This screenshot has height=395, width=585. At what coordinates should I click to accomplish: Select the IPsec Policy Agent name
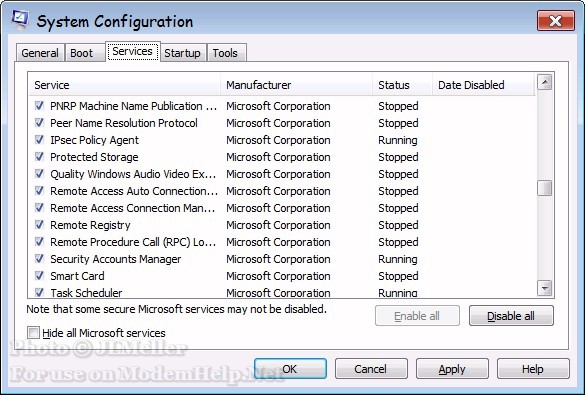[94, 140]
